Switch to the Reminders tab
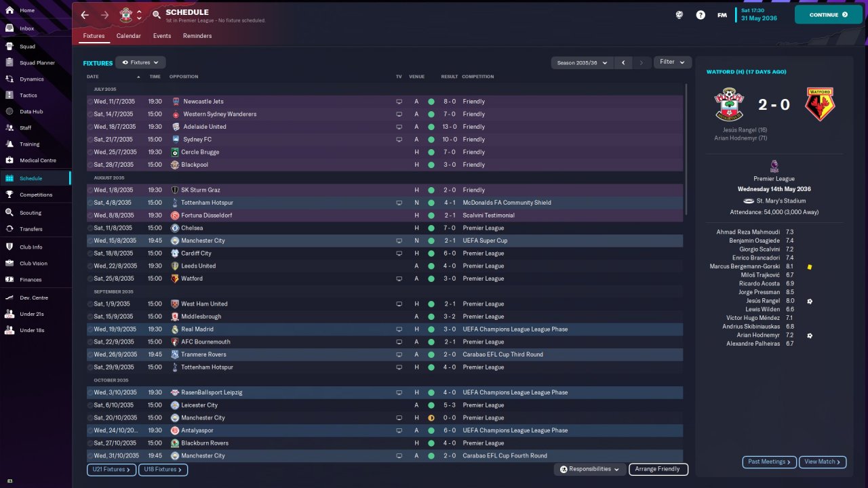 197,36
